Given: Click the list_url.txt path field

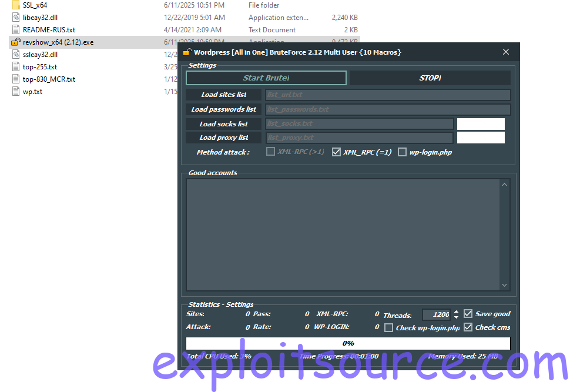Looking at the screenshot, I should (x=388, y=95).
